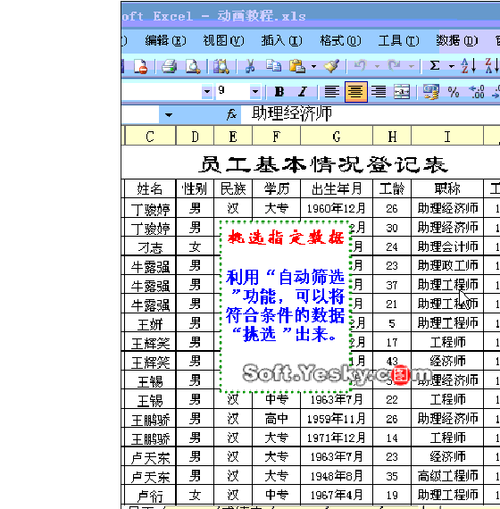Toggle Bold formatting
This screenshot has width=500, height=509.
click(x=279, y=92)
